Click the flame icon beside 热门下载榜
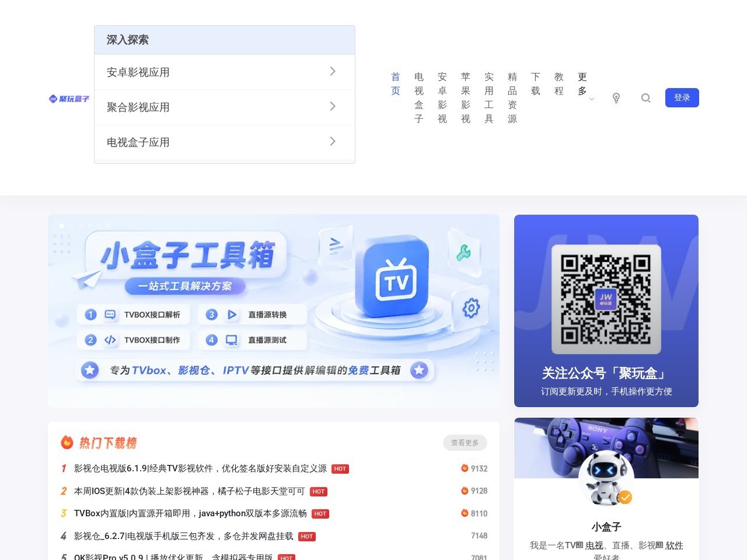This screenshot has height=560, width=747. pos(67,442)
